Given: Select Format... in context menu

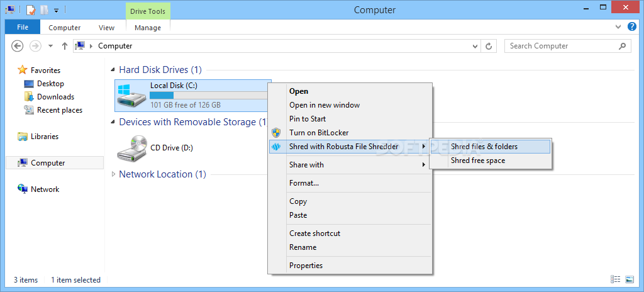Looking at the screenshot, I should 350,183.
